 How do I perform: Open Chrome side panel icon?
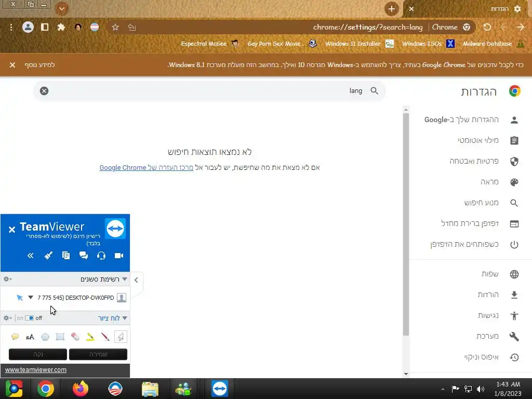tap(45, 27)
